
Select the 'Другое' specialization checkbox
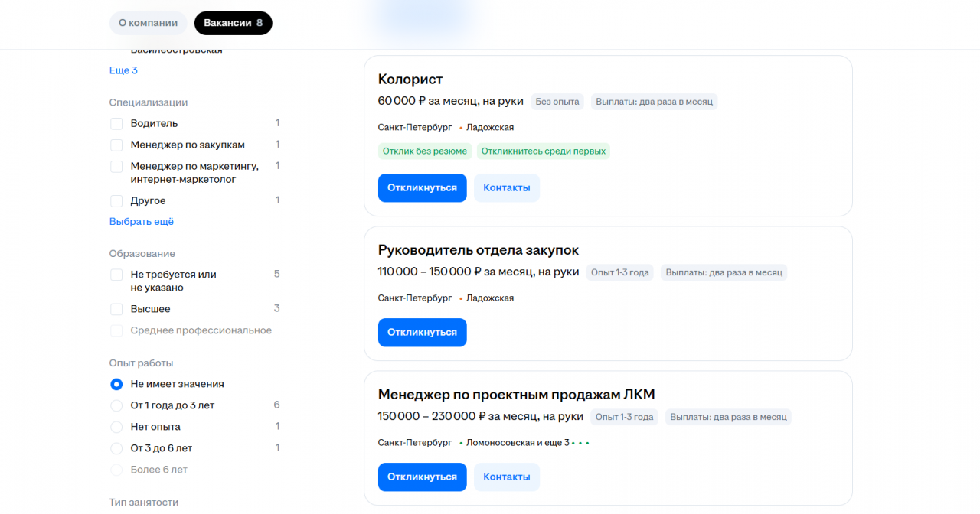coord(116,200)
